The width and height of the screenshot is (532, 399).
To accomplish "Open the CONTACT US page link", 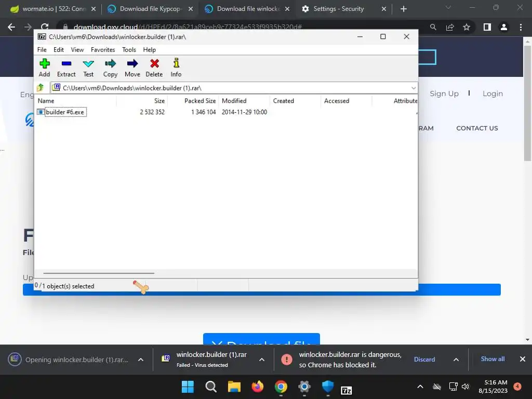I will pyautogui.click(x=477, y=128).
